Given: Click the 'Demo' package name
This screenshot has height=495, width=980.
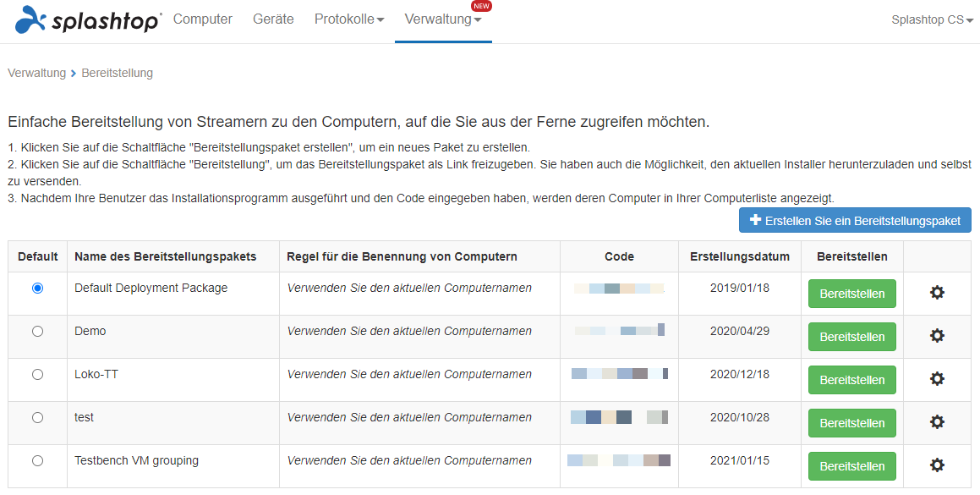Looking at the screenshot, I should pos(90,331).
